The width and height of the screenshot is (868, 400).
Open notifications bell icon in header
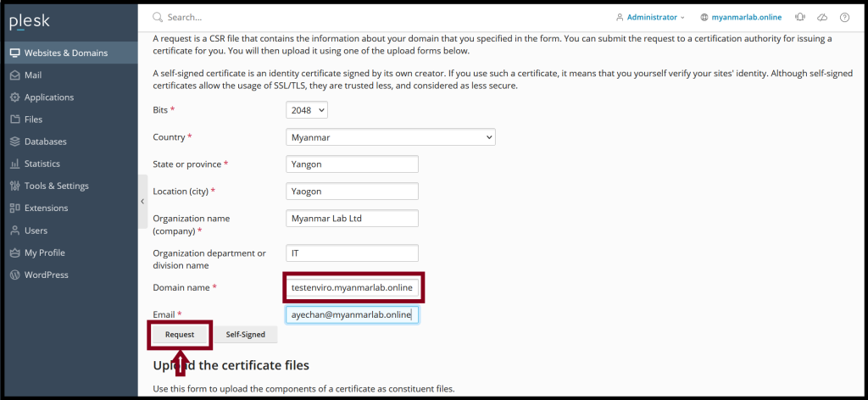(800, 17)
